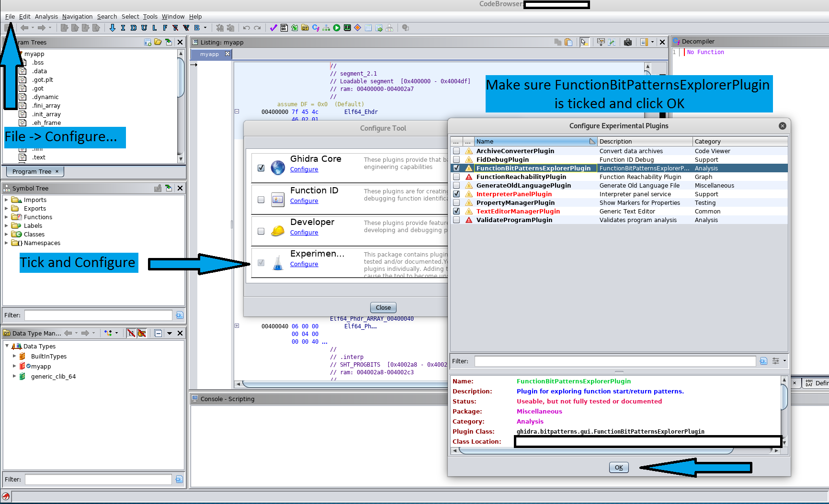Open the Script Manager green play icon

337,28
